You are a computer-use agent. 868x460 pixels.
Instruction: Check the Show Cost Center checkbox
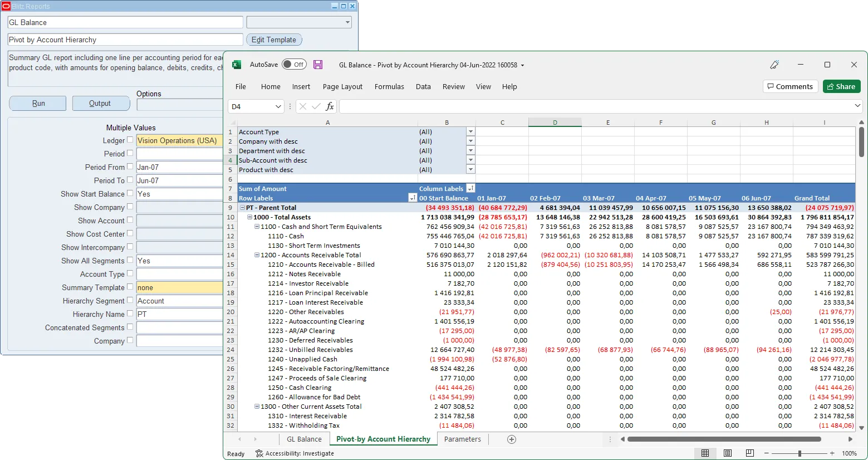[130, 233]
